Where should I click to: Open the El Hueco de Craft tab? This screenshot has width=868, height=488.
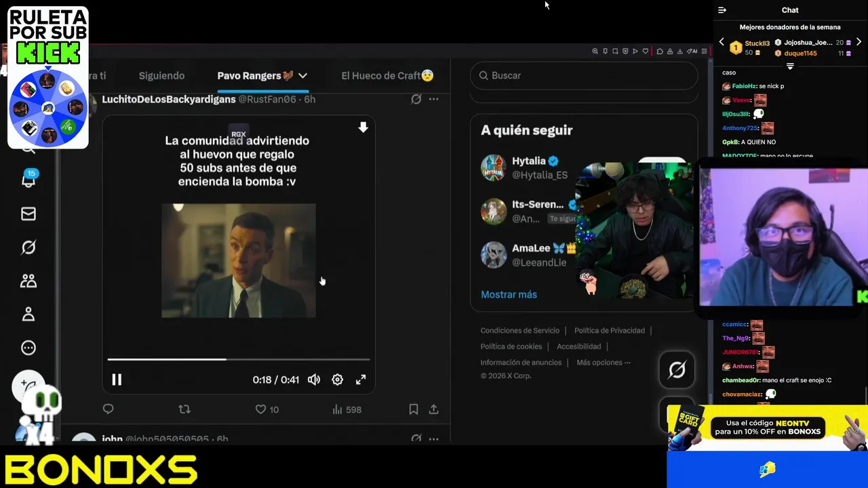coord(387,76)
